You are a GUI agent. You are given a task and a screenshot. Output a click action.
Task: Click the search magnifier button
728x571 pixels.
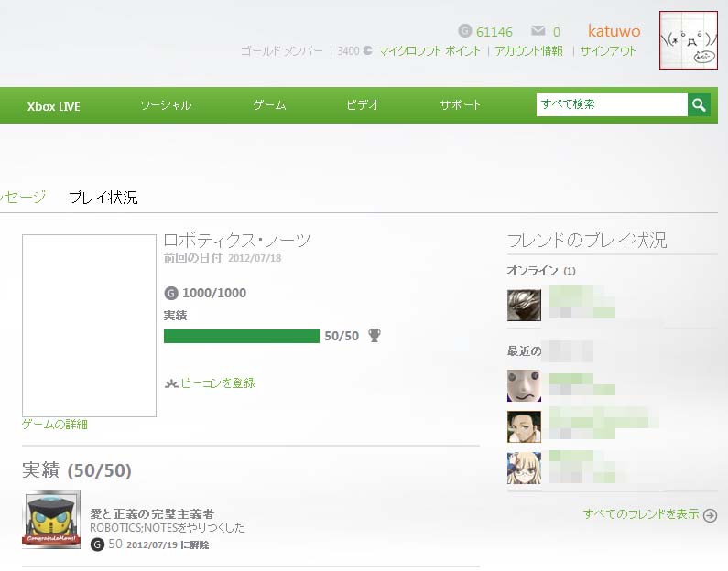699,105
